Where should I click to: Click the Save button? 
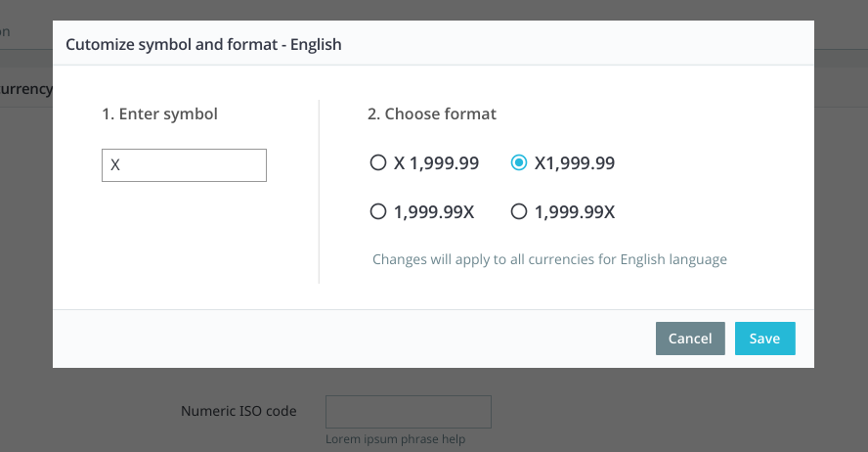coord(765,339)
